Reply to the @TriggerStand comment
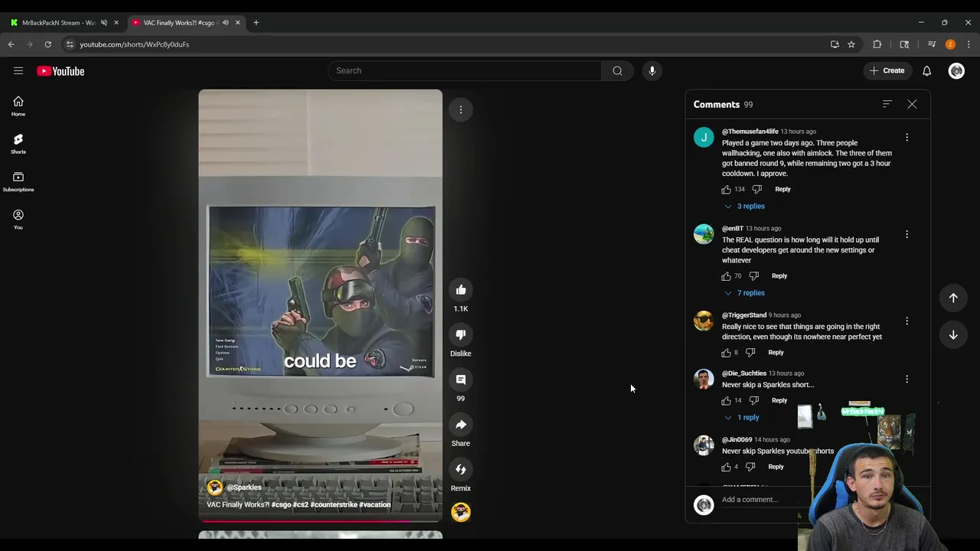 tap(776, 353)
